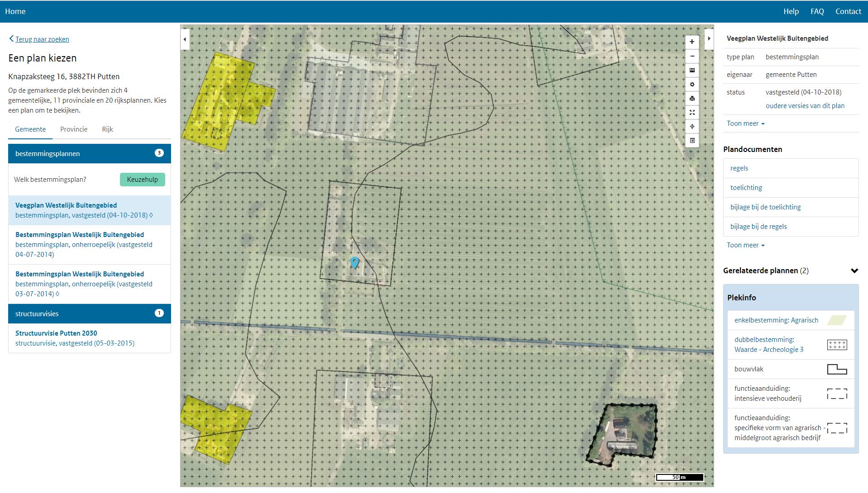This screenshot has width=868, height=493.
Task: Click the Keuzehulp button
Action: pos(142,180)
